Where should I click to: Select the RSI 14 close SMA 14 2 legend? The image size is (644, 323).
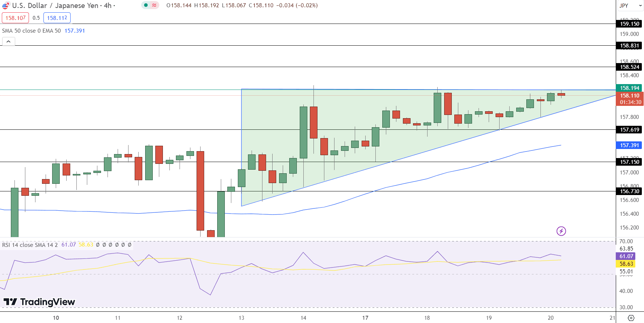[x=30, y=245]
